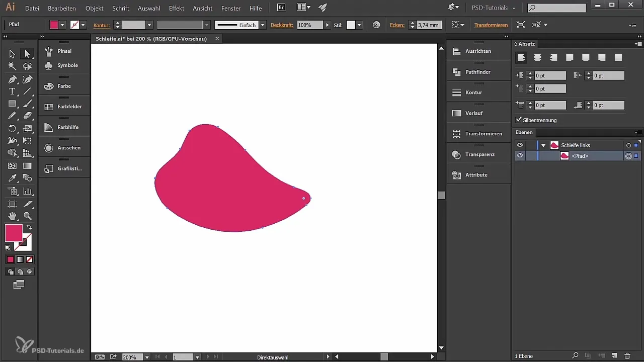Justify all lines in Absatz panel
This screenshot has width=644, height=362.
(618, 57)
